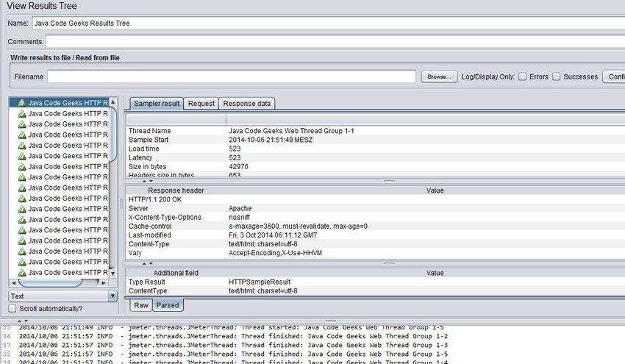Select the highlighted Java Code Geeks HTTP sampler row

coord(59,103)
